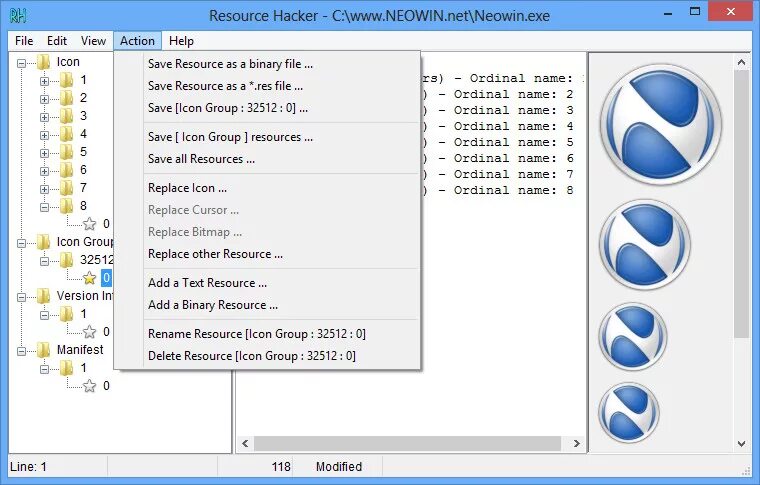Choose Add a Text Resource
The width and height of the screenshot is (760, 485).
coord(268,283)
